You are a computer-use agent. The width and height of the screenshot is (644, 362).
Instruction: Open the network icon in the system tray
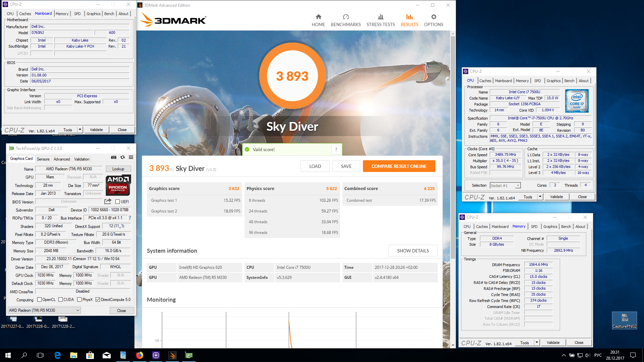[x=580, y=355]
